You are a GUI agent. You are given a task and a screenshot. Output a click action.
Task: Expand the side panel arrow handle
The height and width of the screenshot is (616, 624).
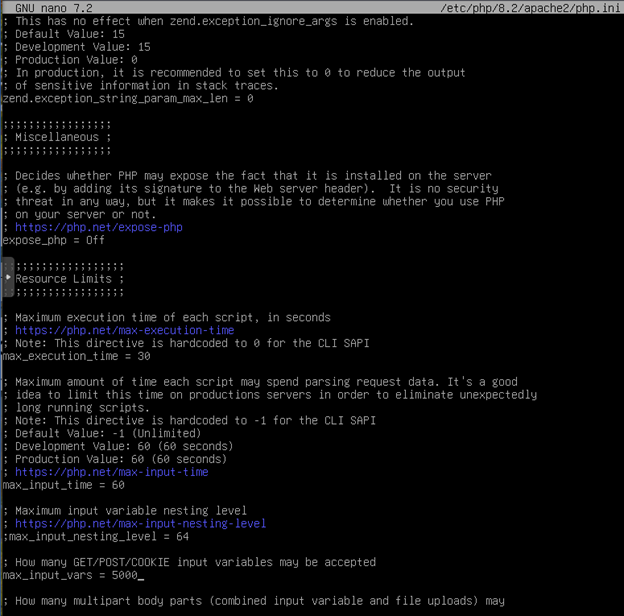7,278
